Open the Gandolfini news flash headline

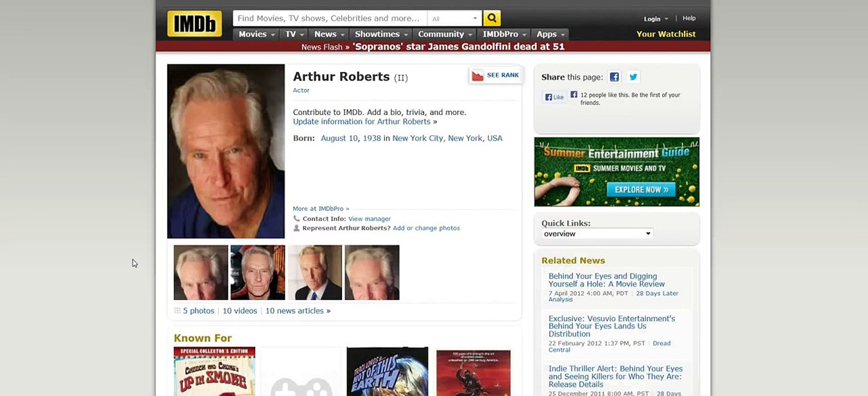pos(459,47)
